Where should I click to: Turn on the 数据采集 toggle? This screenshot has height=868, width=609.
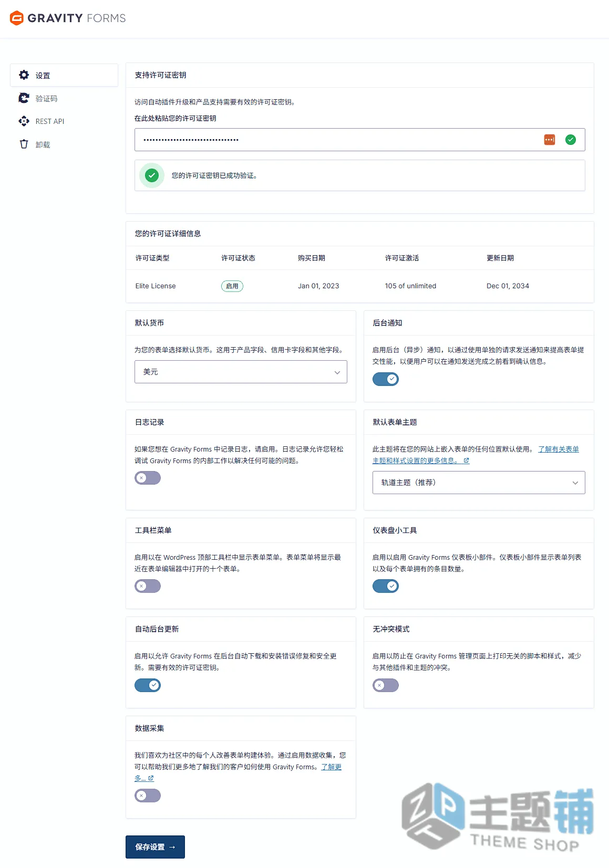click(x=148, y=796)
